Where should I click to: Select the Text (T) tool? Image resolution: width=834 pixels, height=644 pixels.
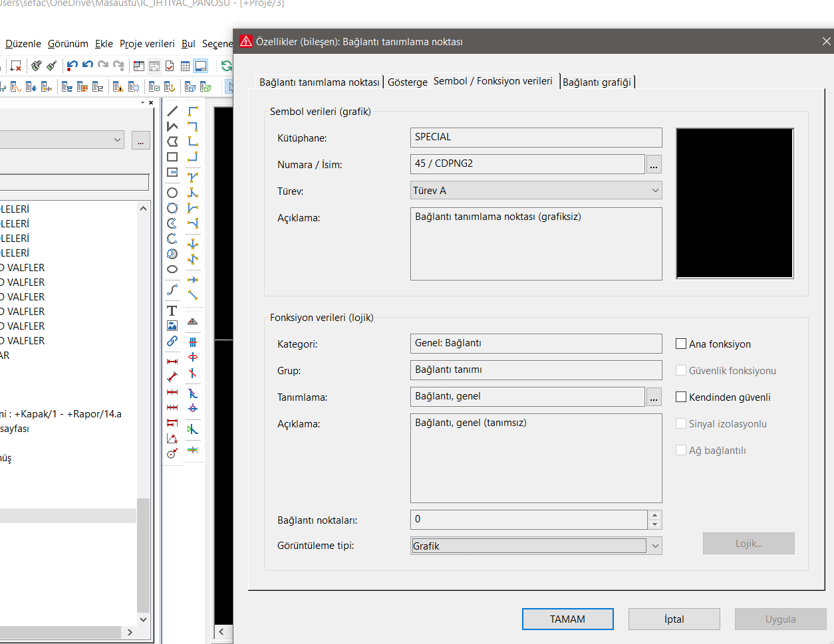172,310
